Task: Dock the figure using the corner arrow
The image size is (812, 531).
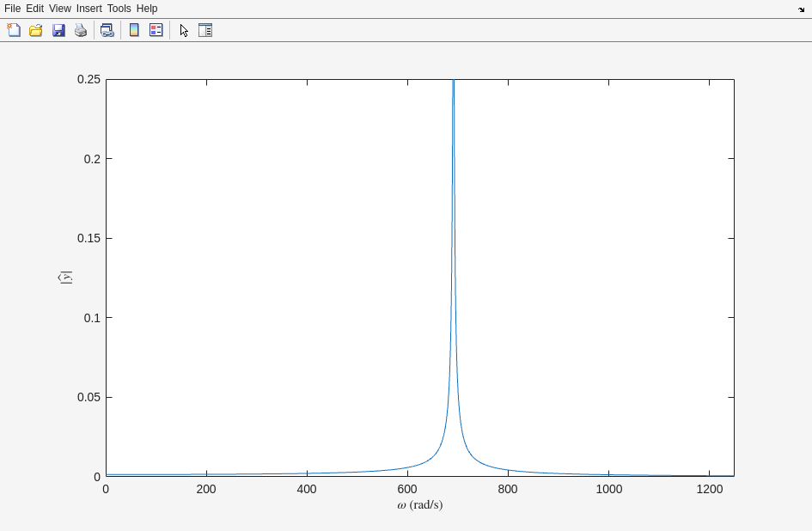Action: pyautogui.click(x=801, y=9)
